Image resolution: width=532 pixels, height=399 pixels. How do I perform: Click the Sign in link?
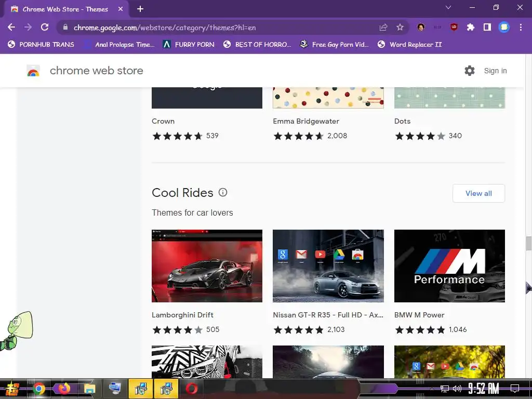(495, 71)
